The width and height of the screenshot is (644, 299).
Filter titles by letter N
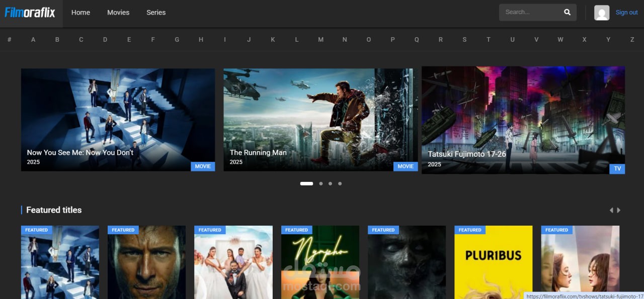click(x=345, y=39)
